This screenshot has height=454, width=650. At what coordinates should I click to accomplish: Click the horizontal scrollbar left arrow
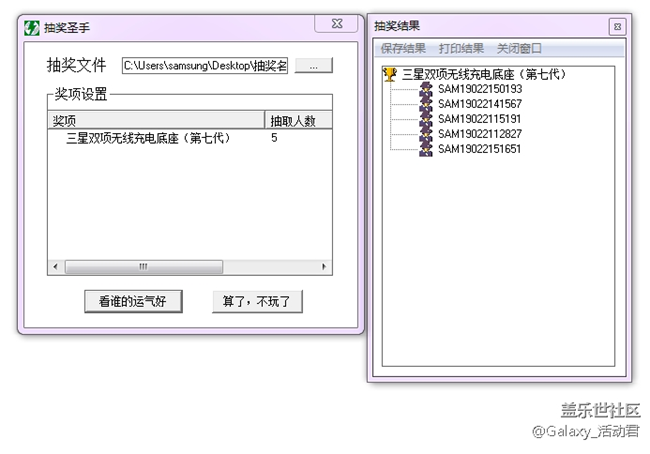click(x=56, y=267)
